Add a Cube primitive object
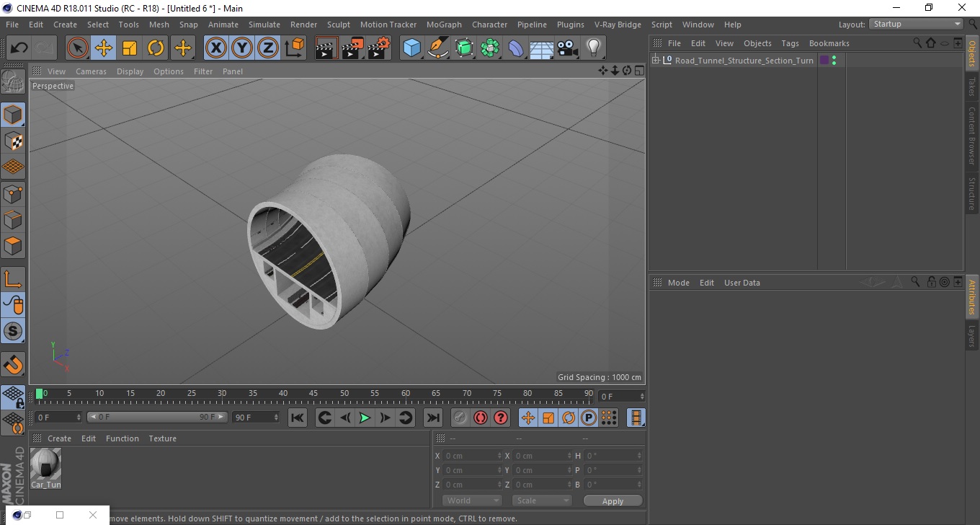 click(412, 48)
